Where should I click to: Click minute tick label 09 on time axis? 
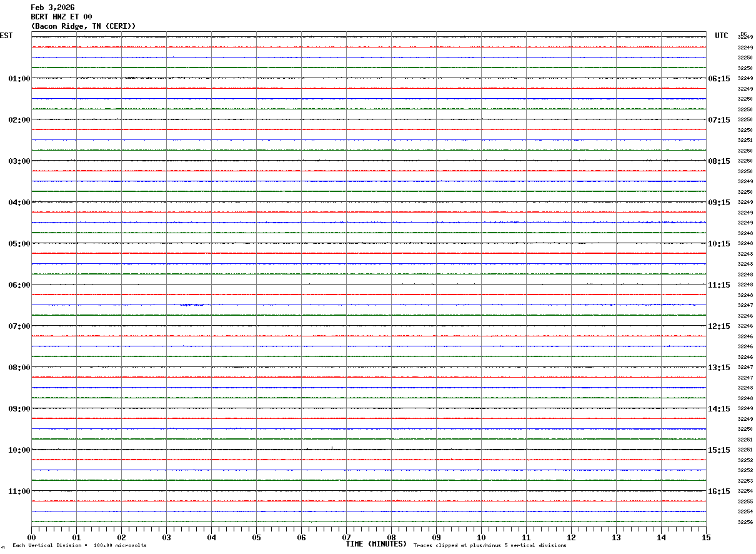pyautogui.click(x=436, y=537)
